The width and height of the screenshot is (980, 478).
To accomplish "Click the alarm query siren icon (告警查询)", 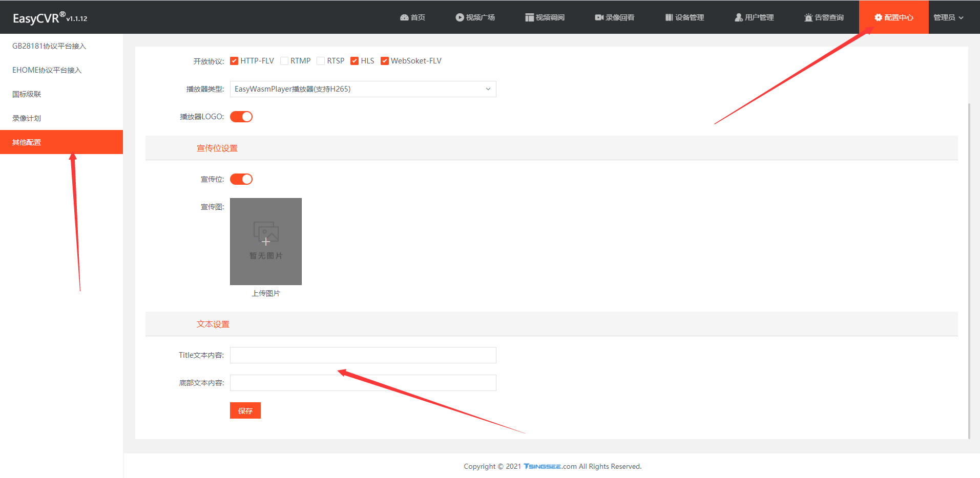I will point(808,17).
